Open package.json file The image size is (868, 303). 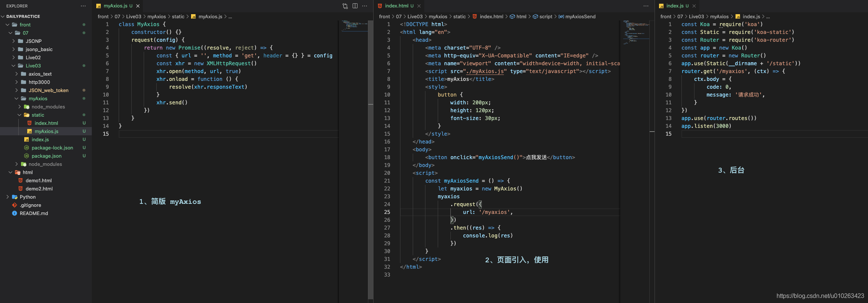point(46,156)
